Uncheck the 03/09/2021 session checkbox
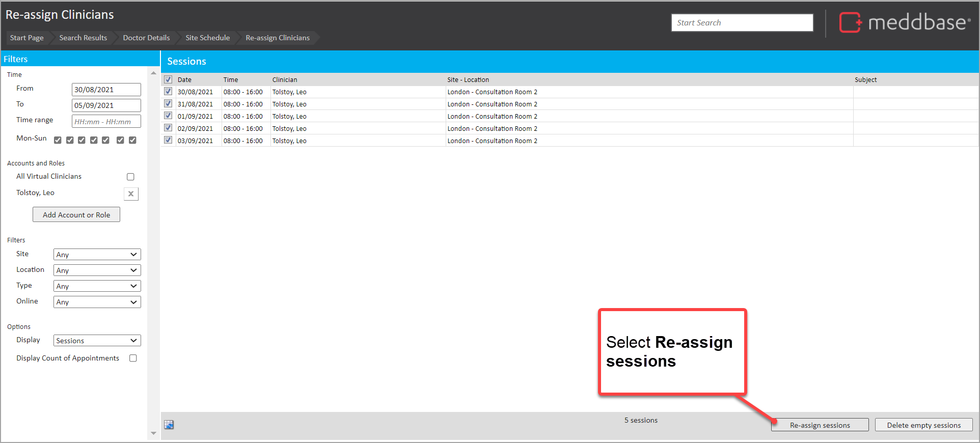Viewport: 980px width, 443px height. 168,141
